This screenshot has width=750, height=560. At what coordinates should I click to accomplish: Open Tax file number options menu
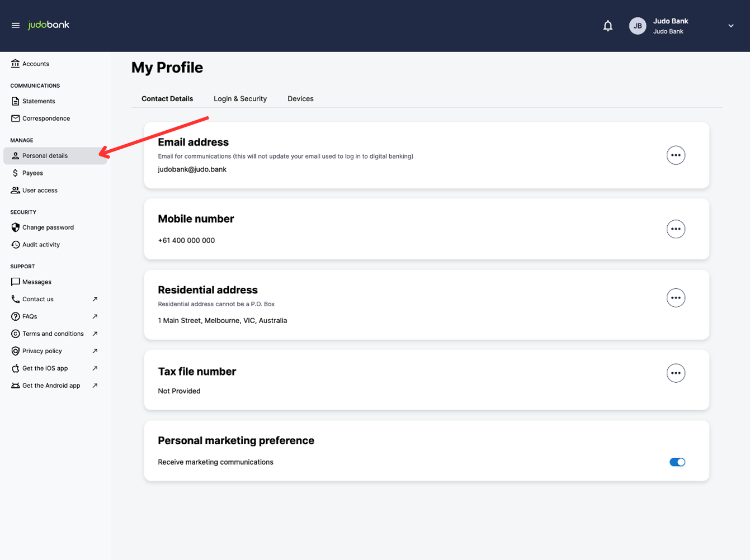pos(676,373)
